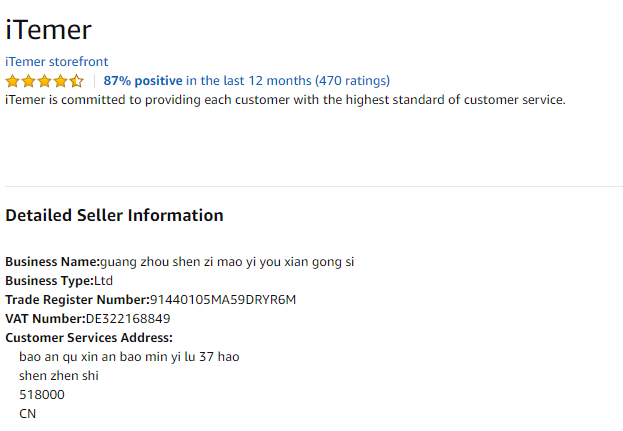Click the first star in the rating
This screenshot has height=431, width=623.
pos(13,81)
